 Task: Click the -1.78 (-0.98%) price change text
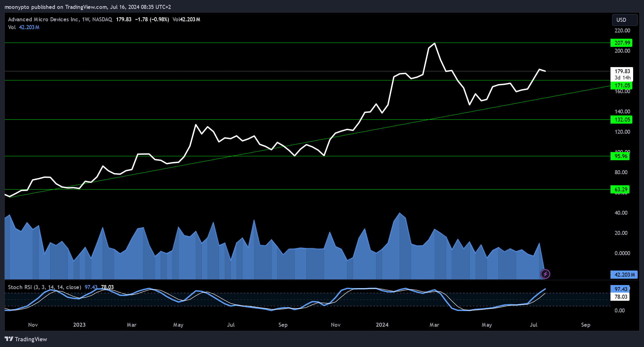[152, 19]
